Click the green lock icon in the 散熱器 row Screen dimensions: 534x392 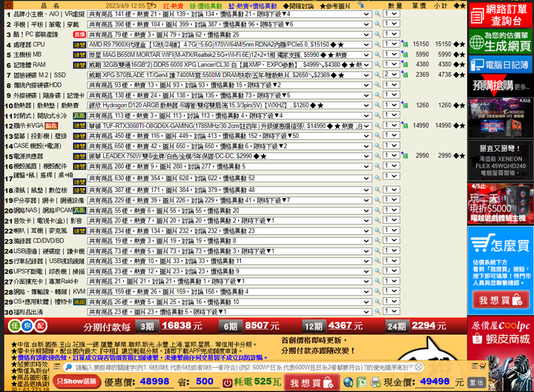(405, 105)
